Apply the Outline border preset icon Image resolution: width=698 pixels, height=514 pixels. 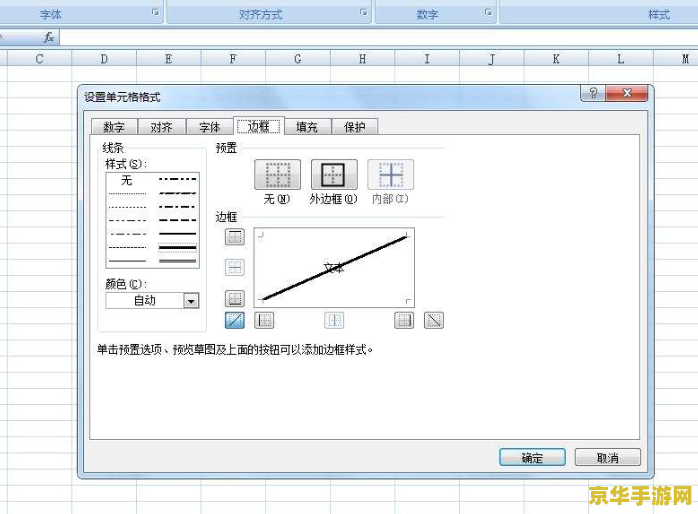[x=334, y=174]
